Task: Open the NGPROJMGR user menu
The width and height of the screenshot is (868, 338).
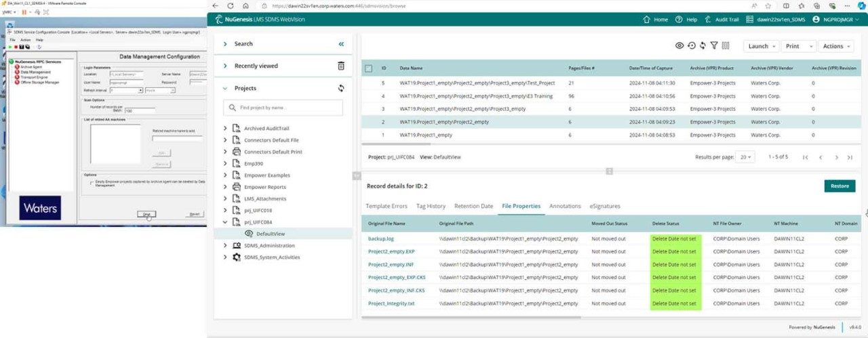Action: click(835, 20)
